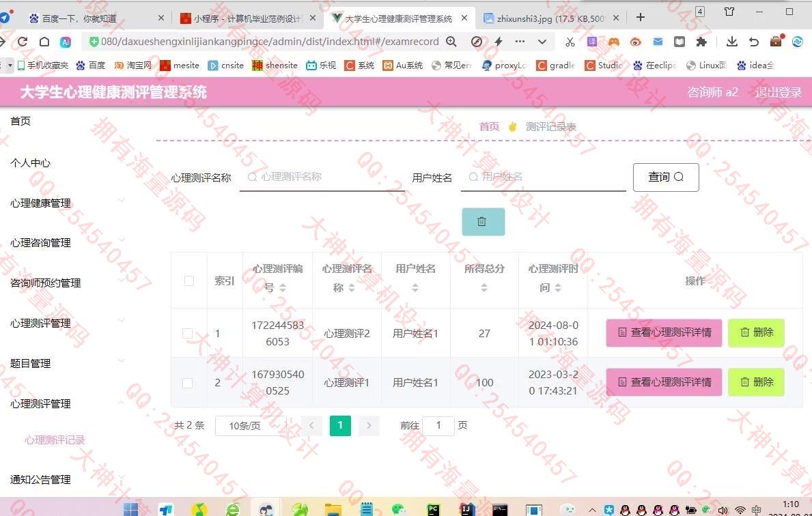Click the mail envelope toolbar icon
812x516 pixels.
658,42
